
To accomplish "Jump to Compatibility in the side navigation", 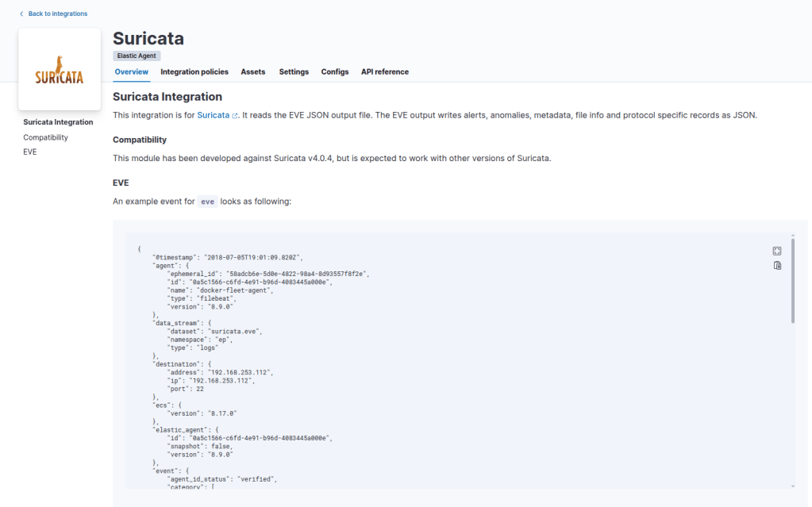I will click(45, 137).
